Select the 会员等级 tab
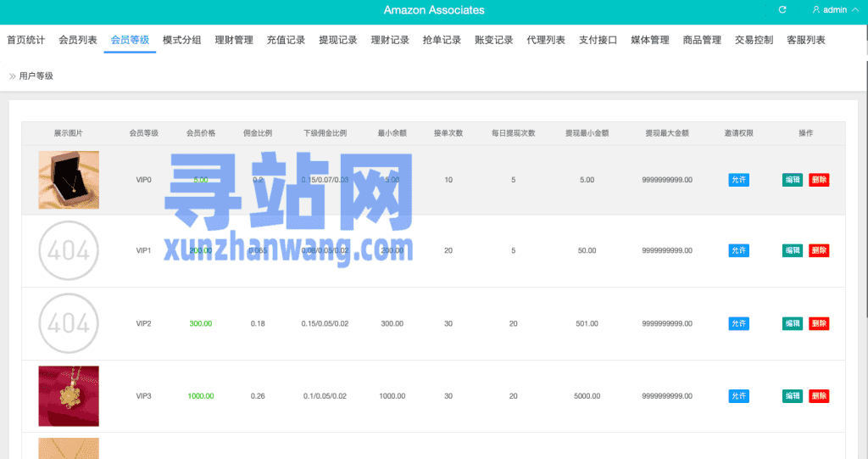868x459 pixels. [x=130, y=40]
